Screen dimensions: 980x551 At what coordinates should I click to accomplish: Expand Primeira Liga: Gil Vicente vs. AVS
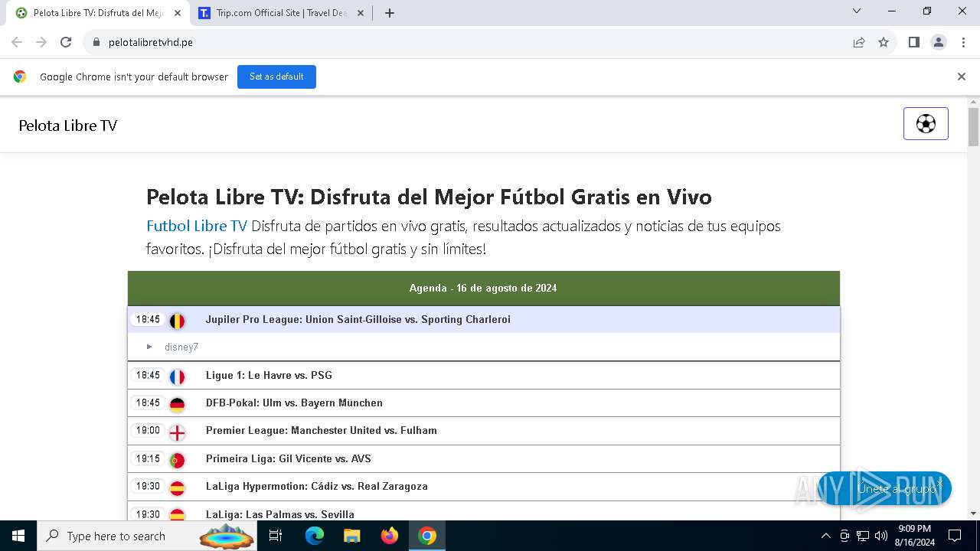tap(484, 459)
